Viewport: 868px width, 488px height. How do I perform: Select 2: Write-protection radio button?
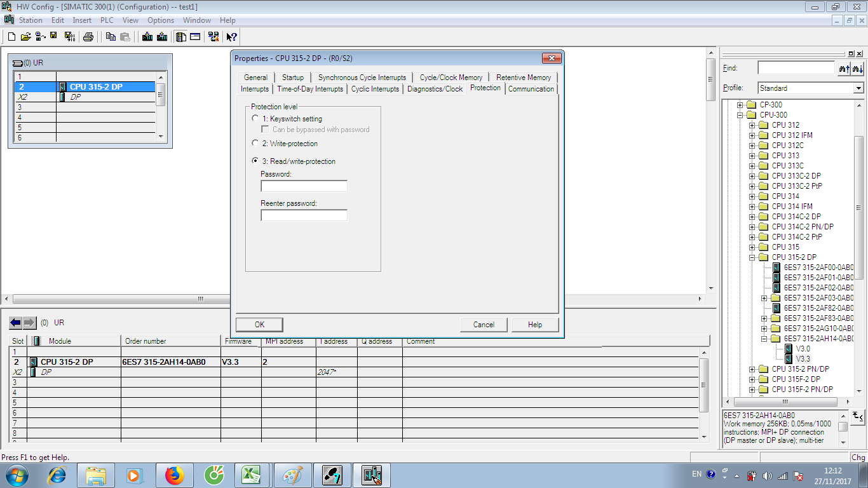coord(255,143)
